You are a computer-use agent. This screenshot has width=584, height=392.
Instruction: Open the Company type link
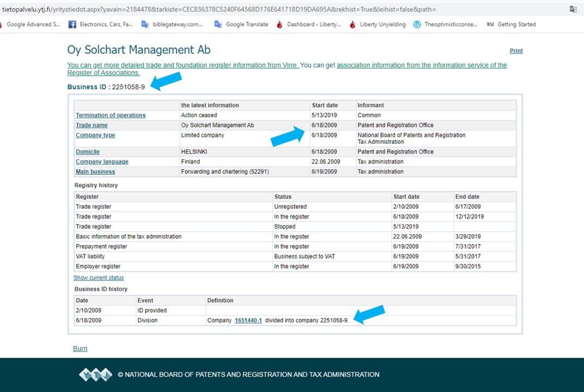pyautogui.click(x=95, y=135)
